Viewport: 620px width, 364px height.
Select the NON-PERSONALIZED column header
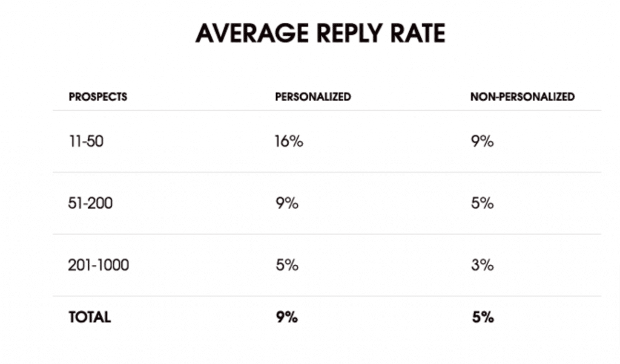523,97
